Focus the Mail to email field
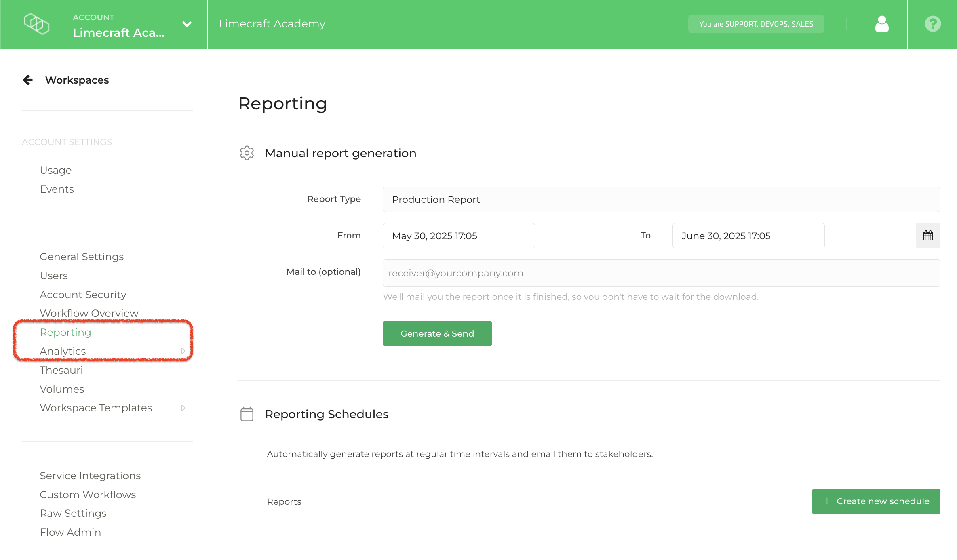The width and height of the screenshot is (957, 560). click(x=661, y=273)
